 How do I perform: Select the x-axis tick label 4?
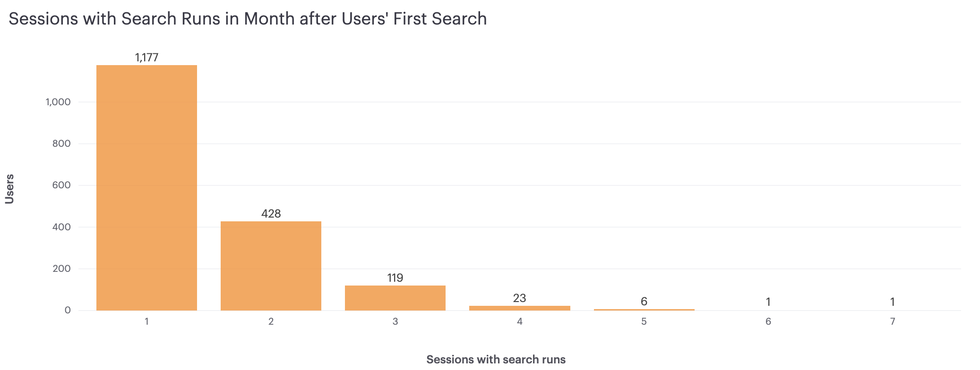pyautogui.click(x=519, y=322)
